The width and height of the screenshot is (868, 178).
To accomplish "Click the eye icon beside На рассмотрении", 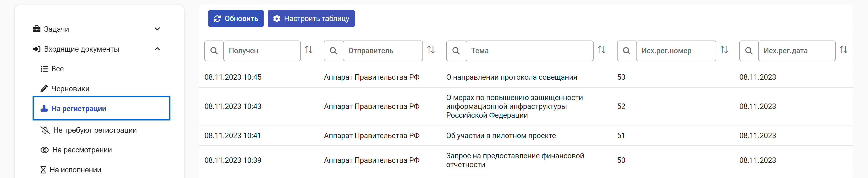I will point(45,150).
